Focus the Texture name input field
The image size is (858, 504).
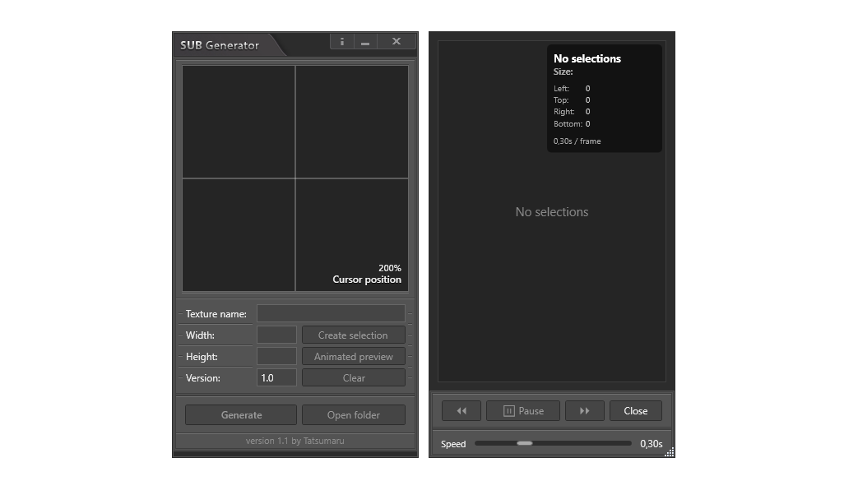331,314
